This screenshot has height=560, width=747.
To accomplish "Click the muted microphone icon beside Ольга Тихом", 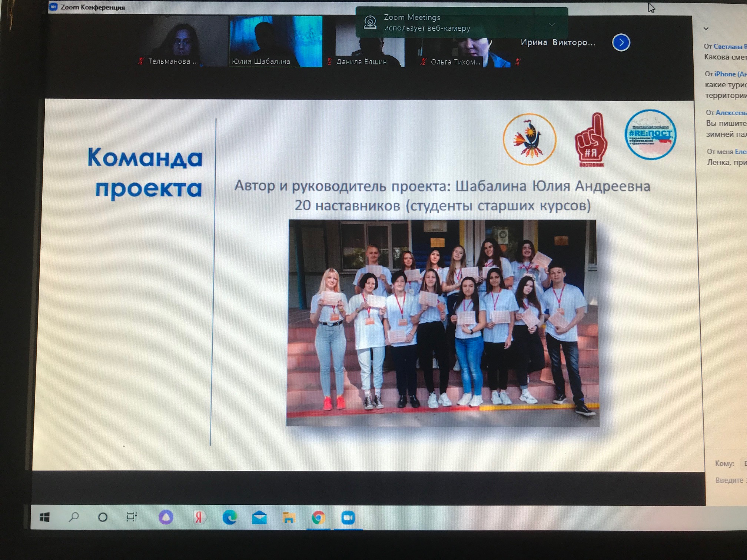I will [x=424, y=62].
